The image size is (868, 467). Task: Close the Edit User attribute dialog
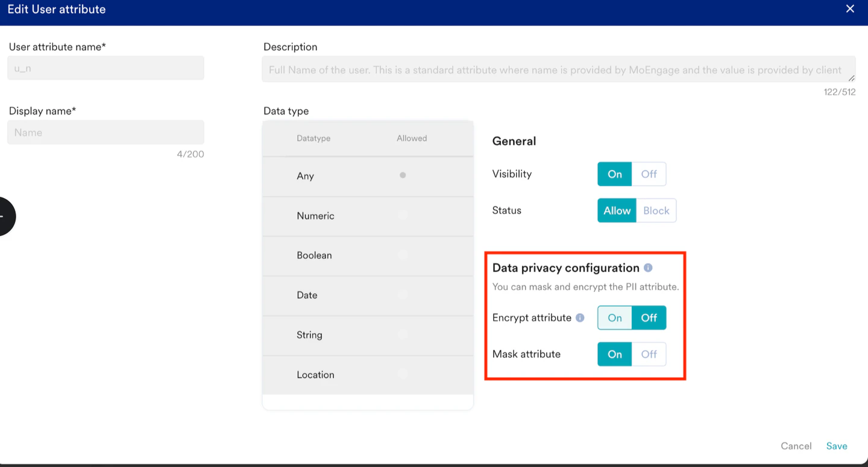pos(850,8)
